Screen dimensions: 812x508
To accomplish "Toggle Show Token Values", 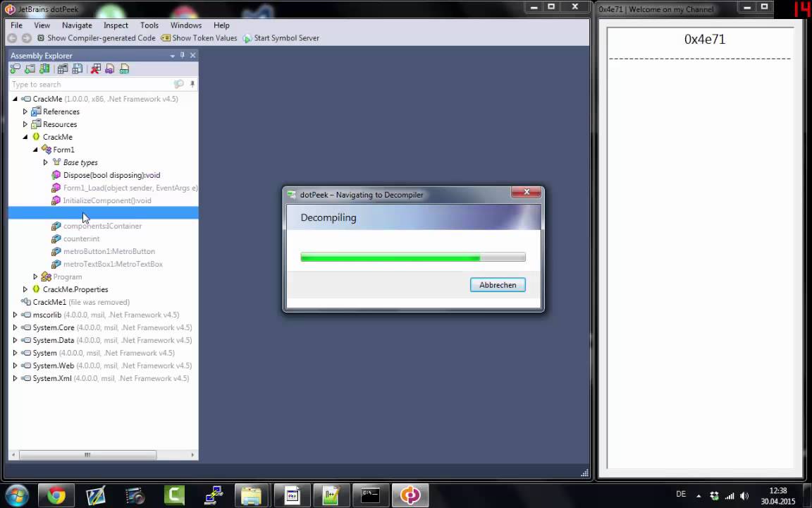I will point(199,38).
